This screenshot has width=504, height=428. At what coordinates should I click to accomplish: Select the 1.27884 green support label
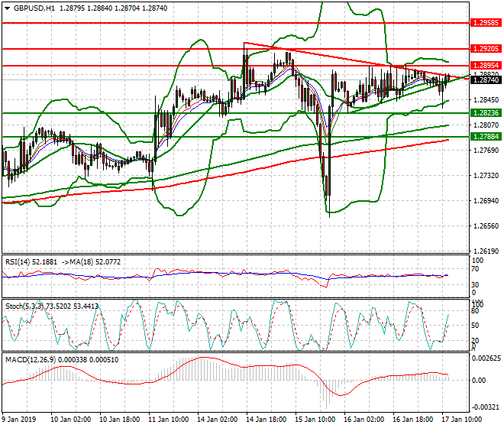point(485,137)
